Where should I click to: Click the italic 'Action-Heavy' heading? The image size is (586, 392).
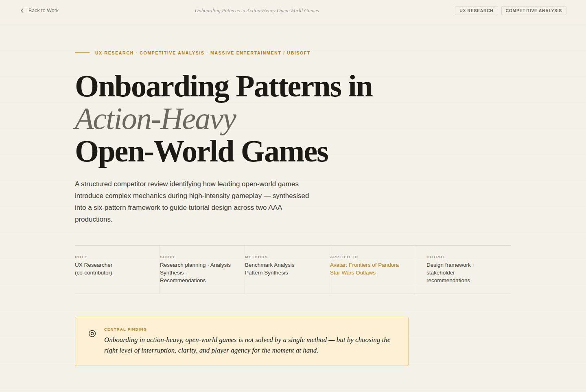[x=155, y=119]
